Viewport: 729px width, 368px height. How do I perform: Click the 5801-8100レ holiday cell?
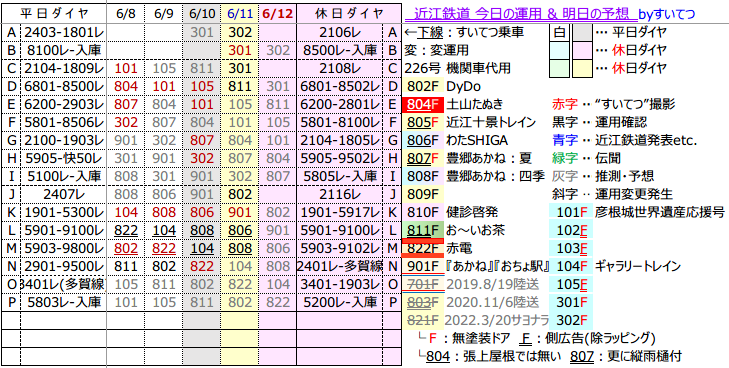(x=341, y=123)
